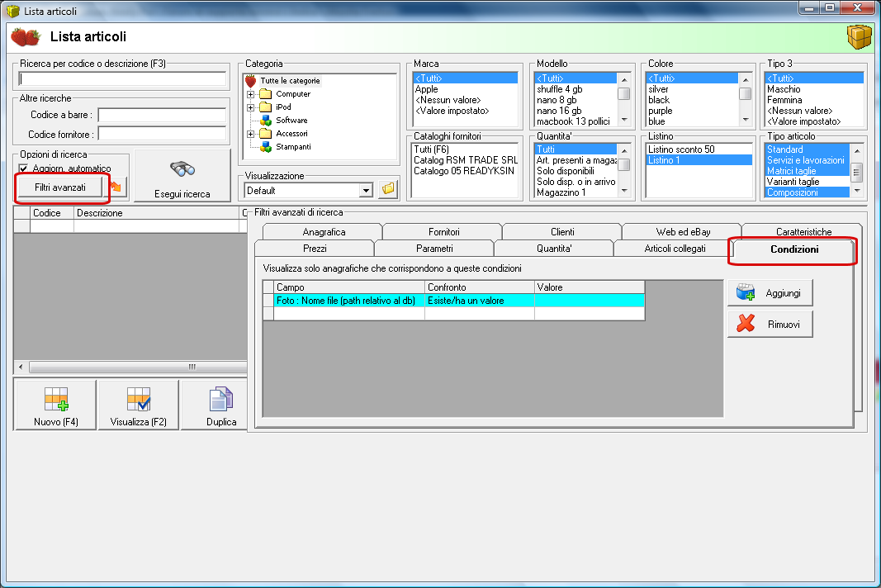Click the Duplica button label
Image resolution: width=881 pixels, height=588 pixels.
coord(220,422)
